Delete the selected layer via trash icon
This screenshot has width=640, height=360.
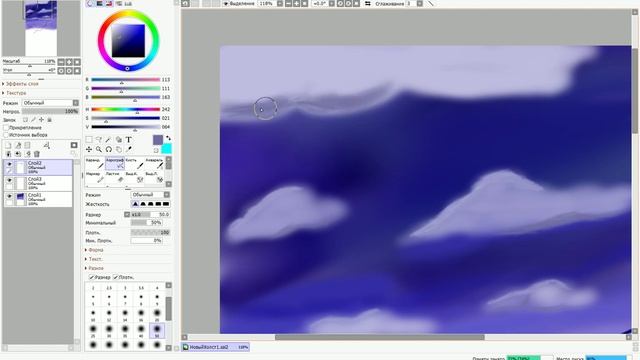click(37, 154)
